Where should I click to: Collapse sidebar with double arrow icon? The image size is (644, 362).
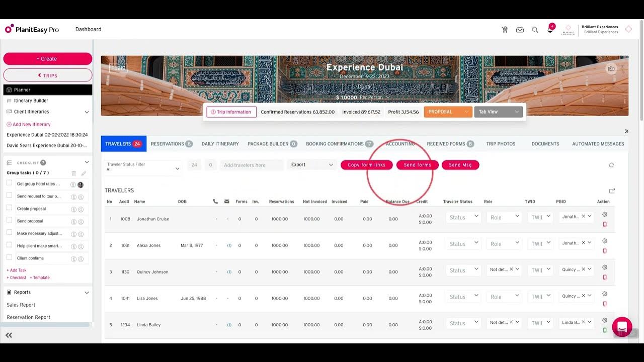pos(9,335)
